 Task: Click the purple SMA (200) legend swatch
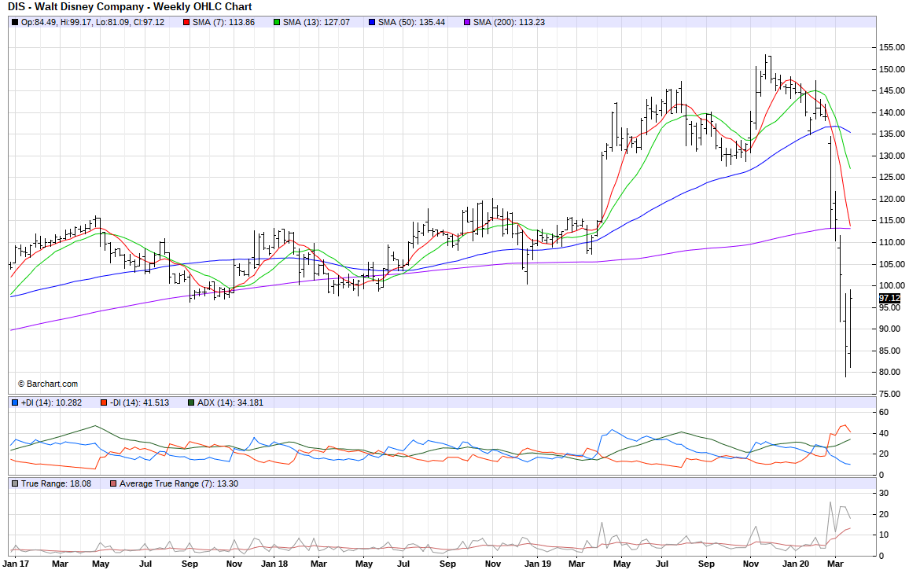click(466, 23)
